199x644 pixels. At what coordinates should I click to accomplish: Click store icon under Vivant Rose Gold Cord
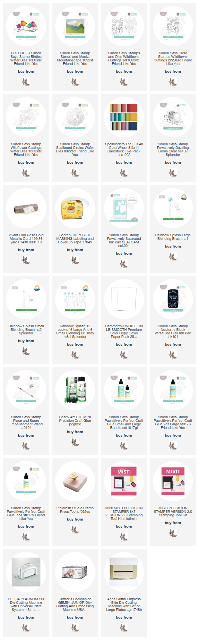(26, 260)
